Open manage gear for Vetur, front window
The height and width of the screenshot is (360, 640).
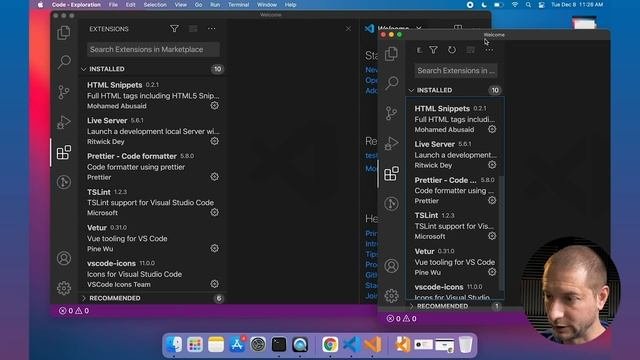(492, 272)
